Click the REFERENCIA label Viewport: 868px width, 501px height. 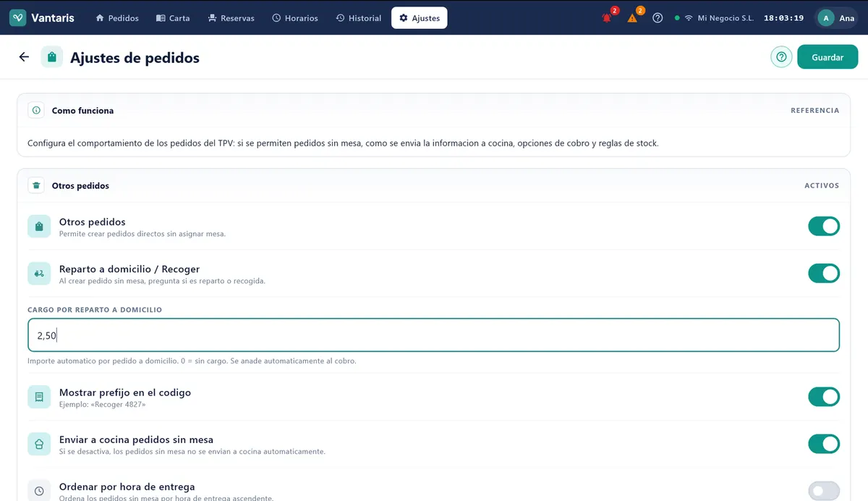pyautogui.click(x=814, y=111)
